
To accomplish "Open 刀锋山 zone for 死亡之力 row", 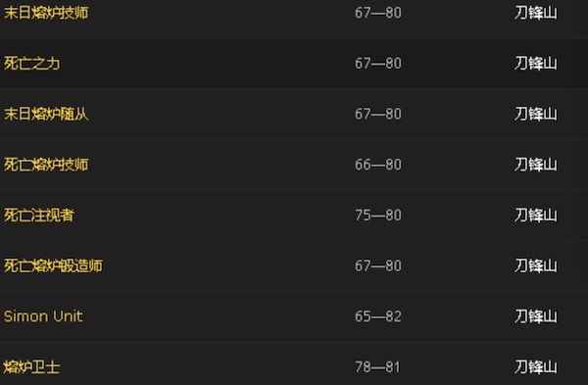I will click(x=535, y=64).
